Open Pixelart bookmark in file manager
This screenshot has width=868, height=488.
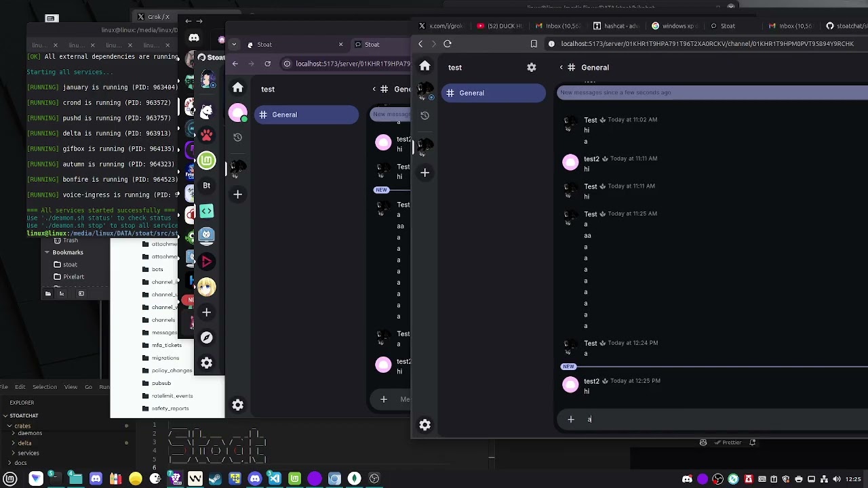click(x=73, y=277)
